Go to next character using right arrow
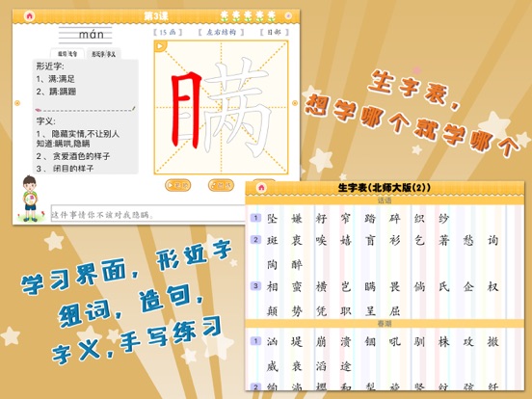532x399 pixels. tap(295, 103)
